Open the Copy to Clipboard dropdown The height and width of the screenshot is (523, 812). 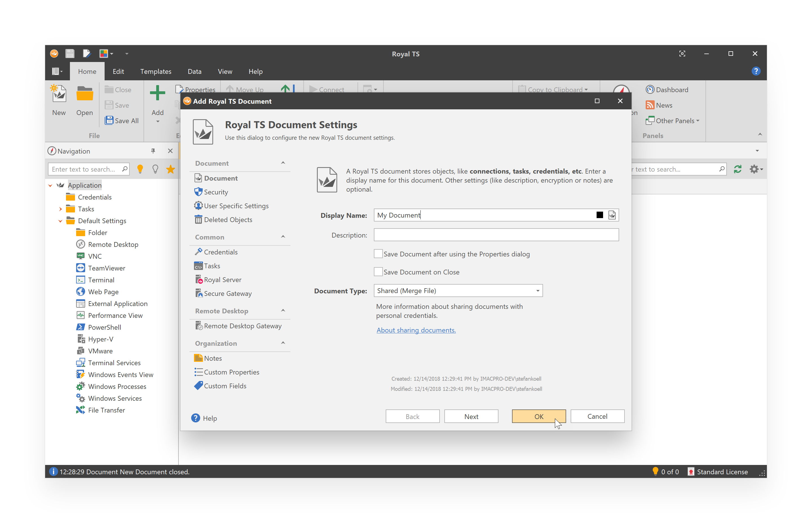(553, 89)
